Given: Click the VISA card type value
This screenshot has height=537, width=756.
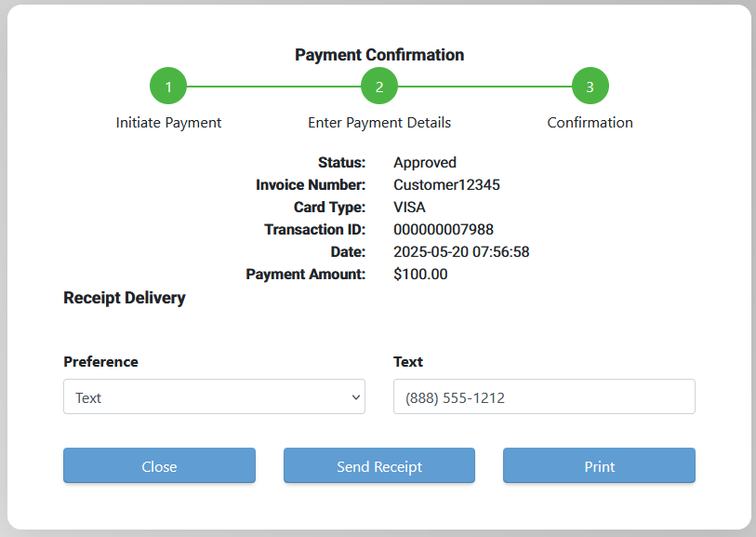Looking at the screenshot, I should click(409, 208).
